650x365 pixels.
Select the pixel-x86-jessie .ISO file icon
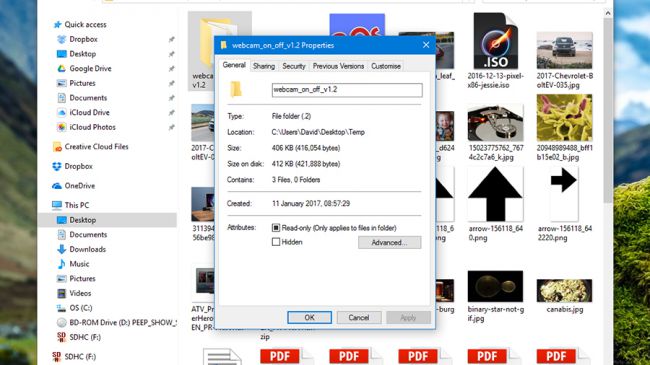pyautogui.click(x=495, y=41)
